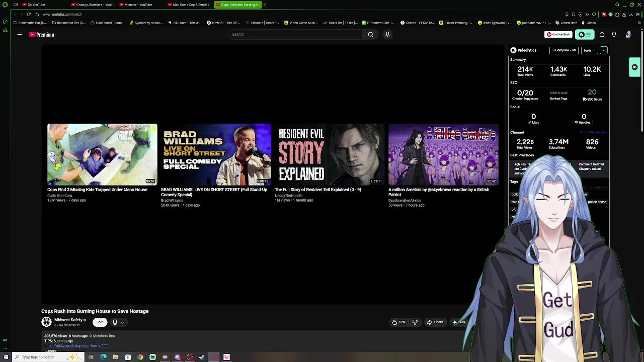Open the Video Game Music bookmark
The image size is (644, 362).
click(301, 23)
